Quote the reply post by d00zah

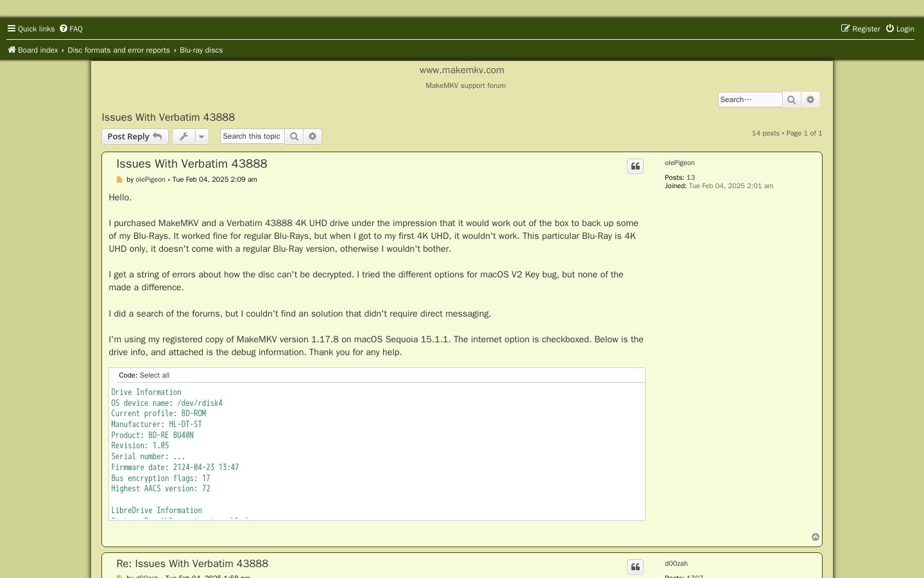coord(635,567)
